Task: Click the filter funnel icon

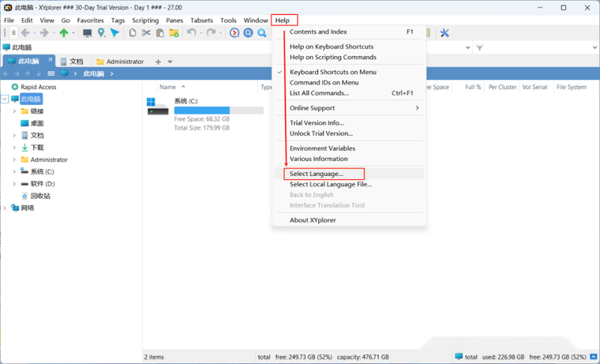Action: click(x=479, y=47)
